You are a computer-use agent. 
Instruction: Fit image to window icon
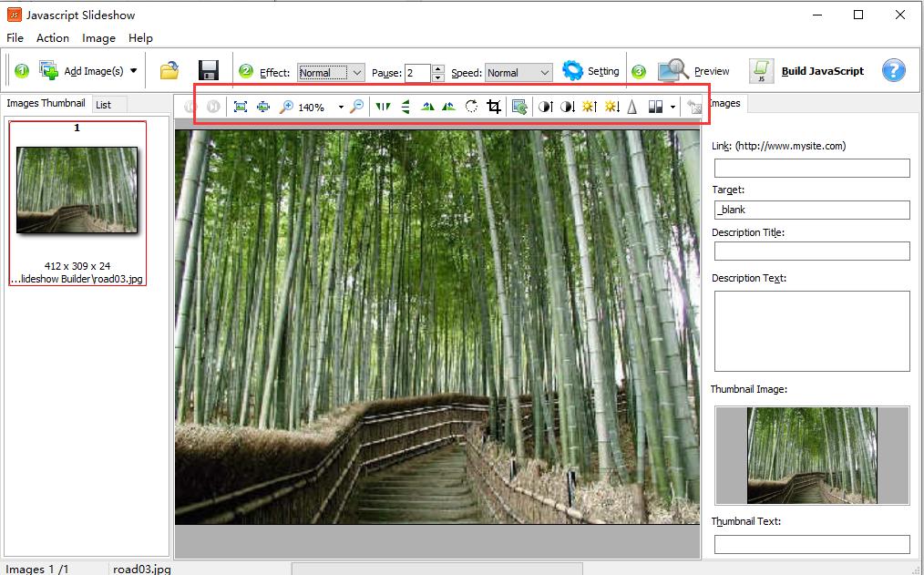pos(241,107)
